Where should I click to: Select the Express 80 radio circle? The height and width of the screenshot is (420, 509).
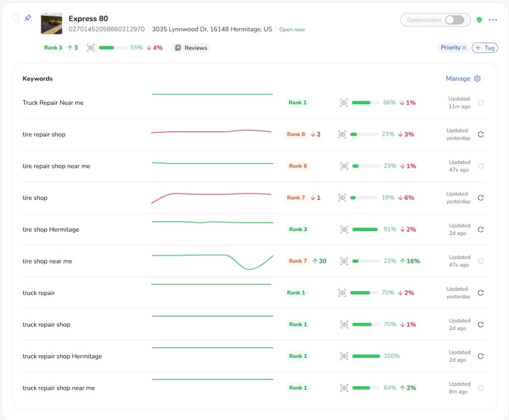pos(15,18)
